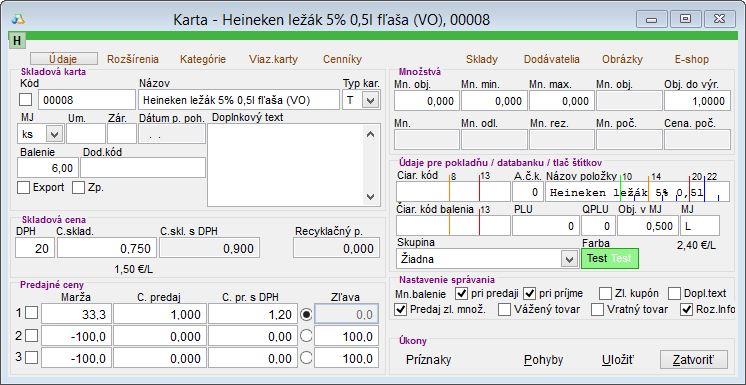Minimize the Karta window
Image resolution: width=746 pixels, height=385 pixels.
(651, 19)
